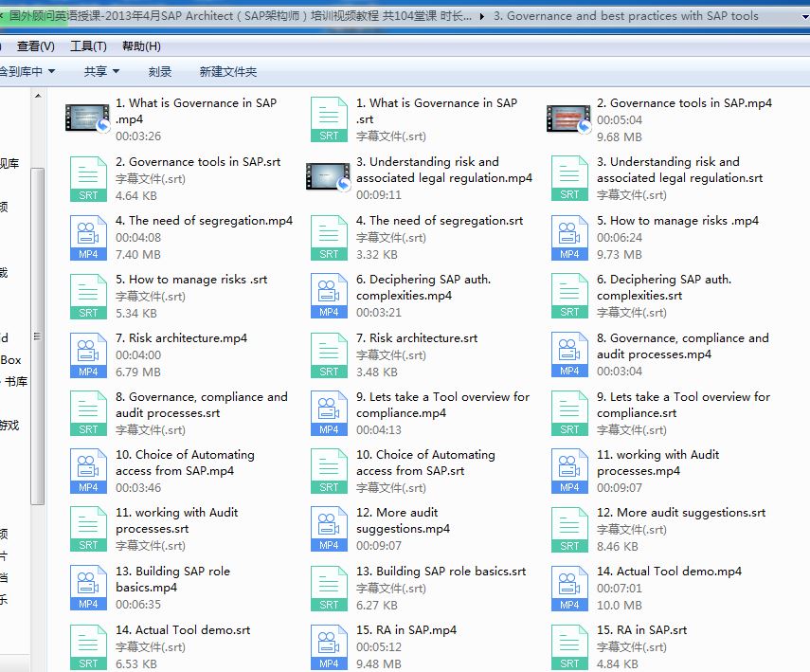Select file name 14. Actual Tool demo.mp4
Image resolution: width=810 pixels, height=672 pixels.
(669, 572)
